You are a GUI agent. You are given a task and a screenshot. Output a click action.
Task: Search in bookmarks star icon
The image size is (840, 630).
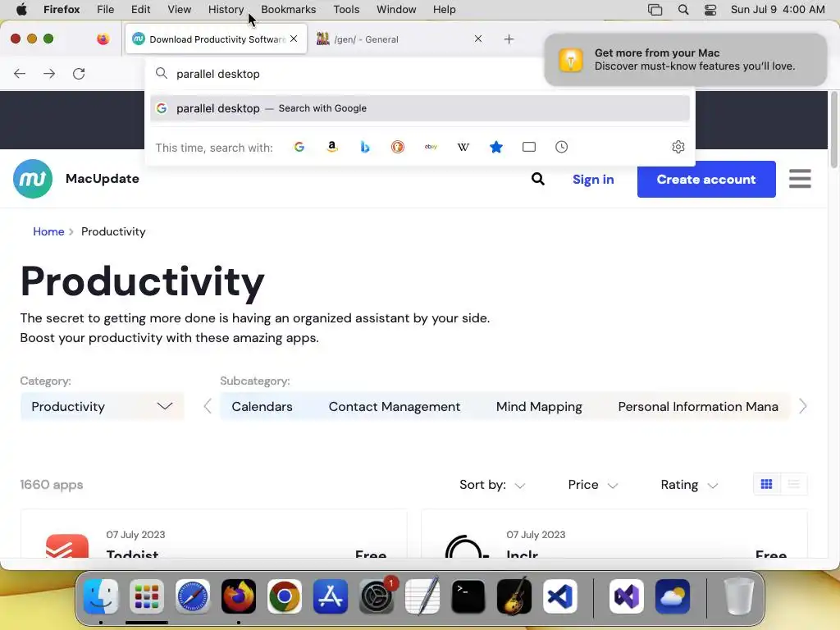(496, 147)
